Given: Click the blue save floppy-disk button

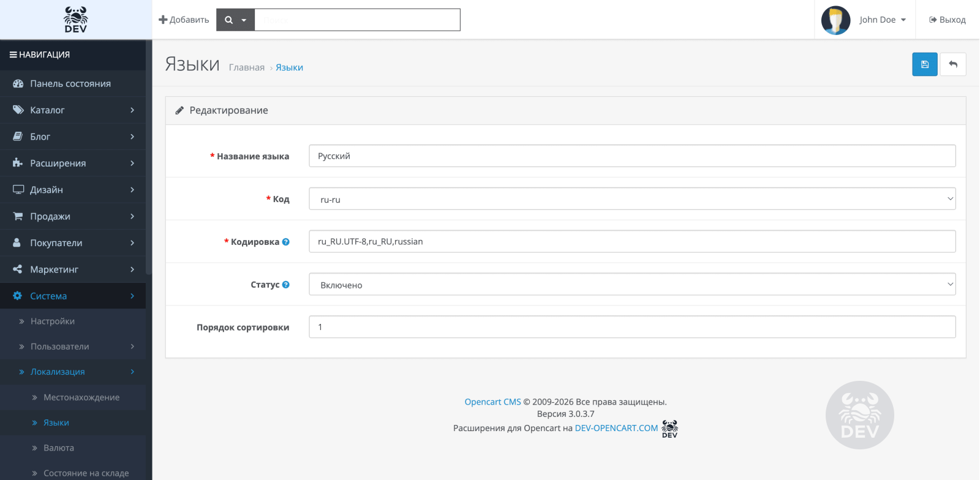Looking at the screenshot, I should (925, 64).
